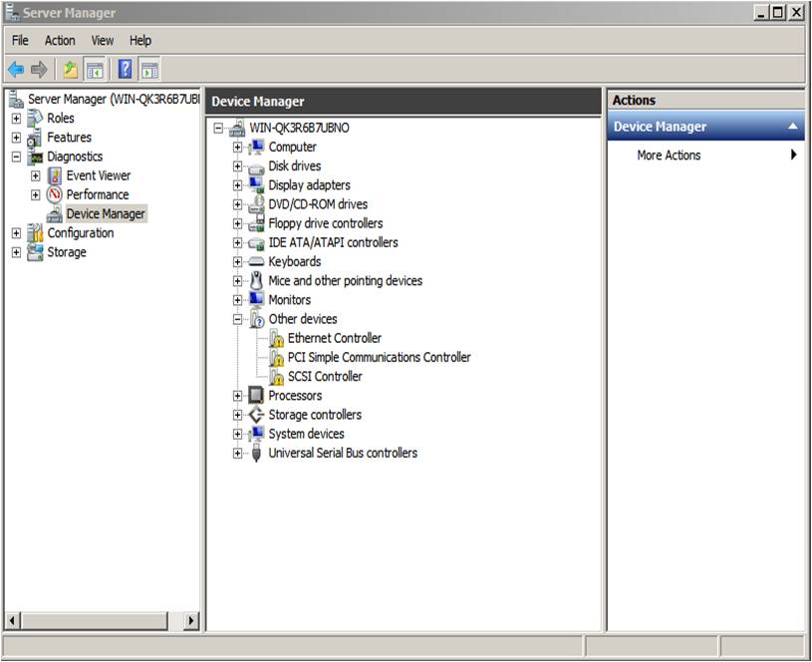Click the Up One Level toolbar icon
The height and width of the screenshot is (662, 812).
(x=70, y=70)
